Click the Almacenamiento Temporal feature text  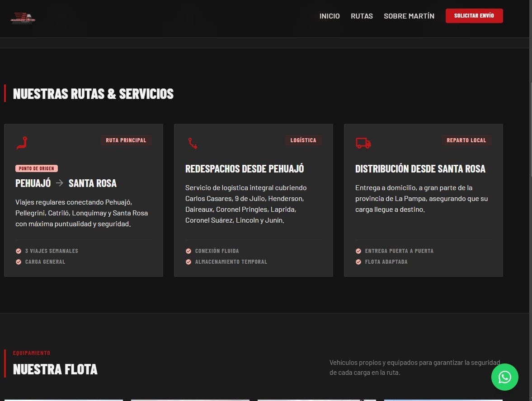point(231,261)
